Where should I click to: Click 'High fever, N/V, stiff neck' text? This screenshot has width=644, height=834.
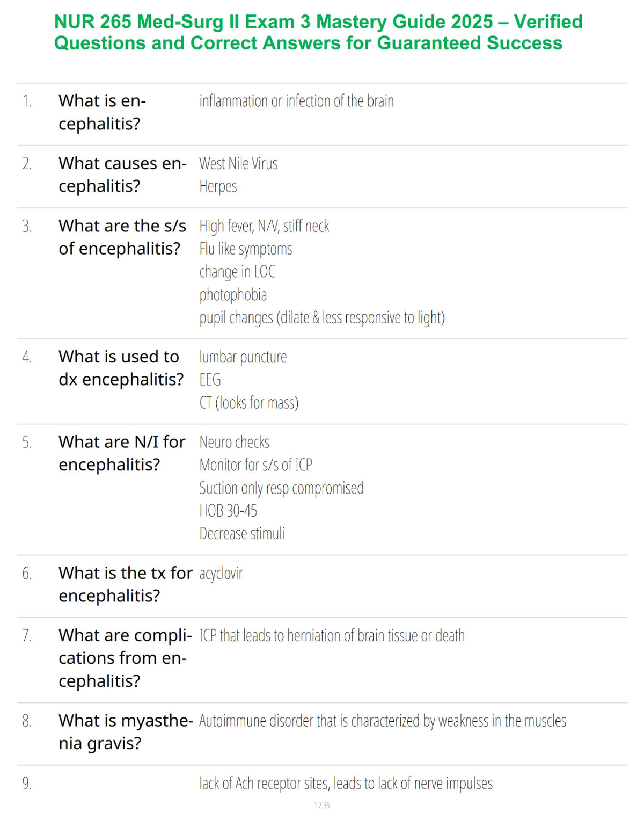coord(264,226)
